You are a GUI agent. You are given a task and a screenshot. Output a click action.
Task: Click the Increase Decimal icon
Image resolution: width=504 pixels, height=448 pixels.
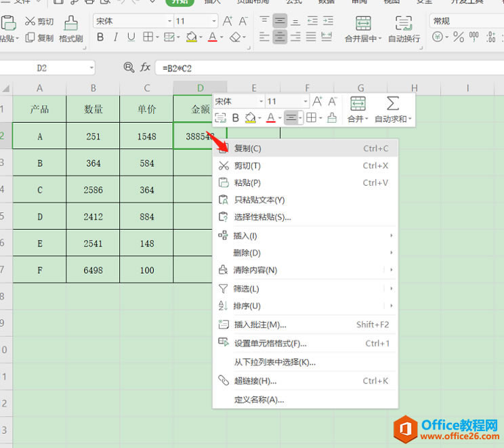click(491, 37)
